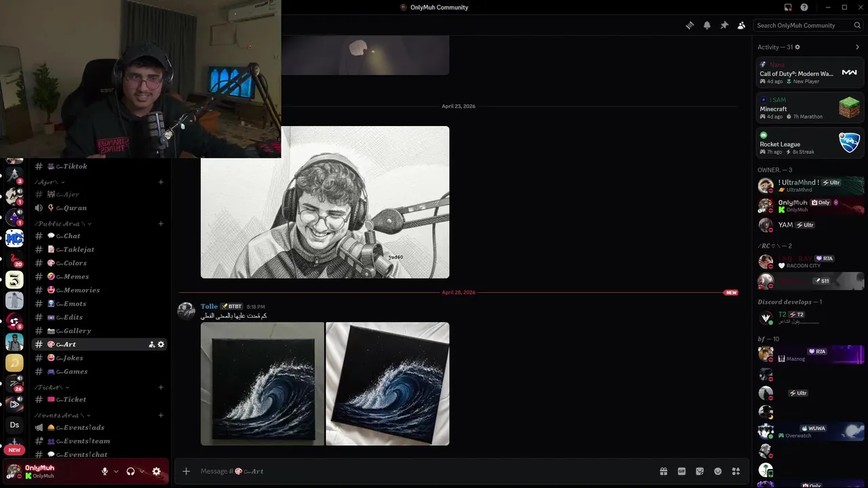The height and width of the screenshot is (488, 868).
Task: Open microphone input options arrow
Action: pos(116,472)
